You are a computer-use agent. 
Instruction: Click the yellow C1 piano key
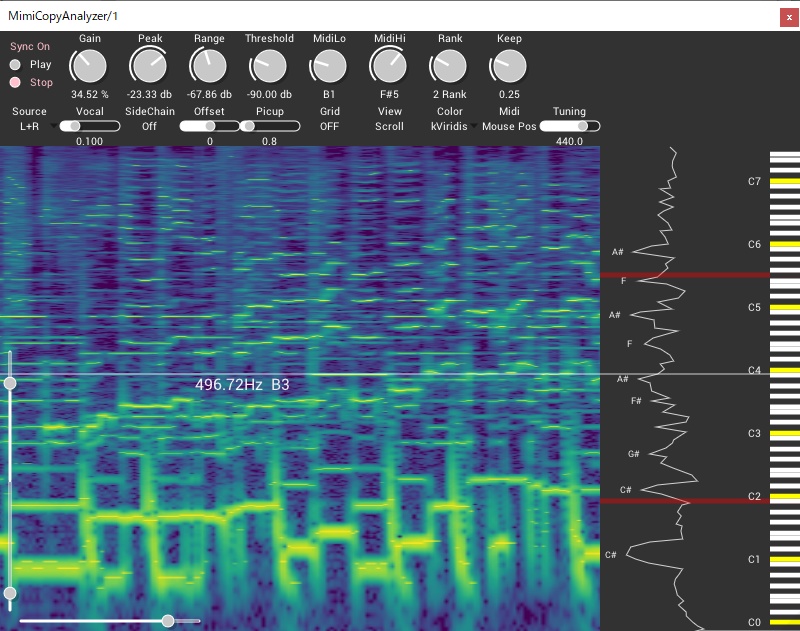[x=785, y=560]
